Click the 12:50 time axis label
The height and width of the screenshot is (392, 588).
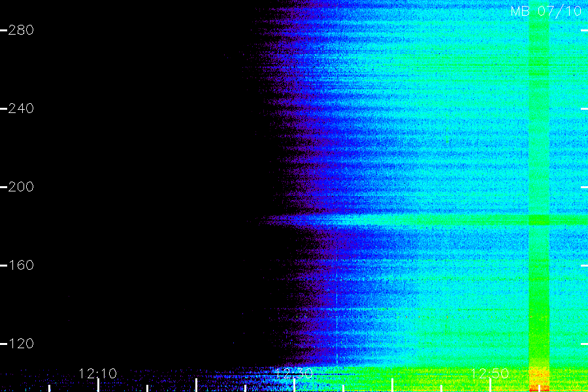pos(490,374)
